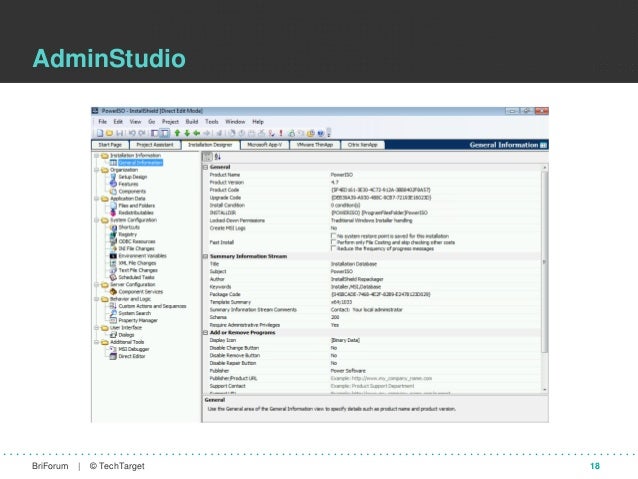Click the blue help globe toolbar icon
638x479 pixels.
point(320,133)
